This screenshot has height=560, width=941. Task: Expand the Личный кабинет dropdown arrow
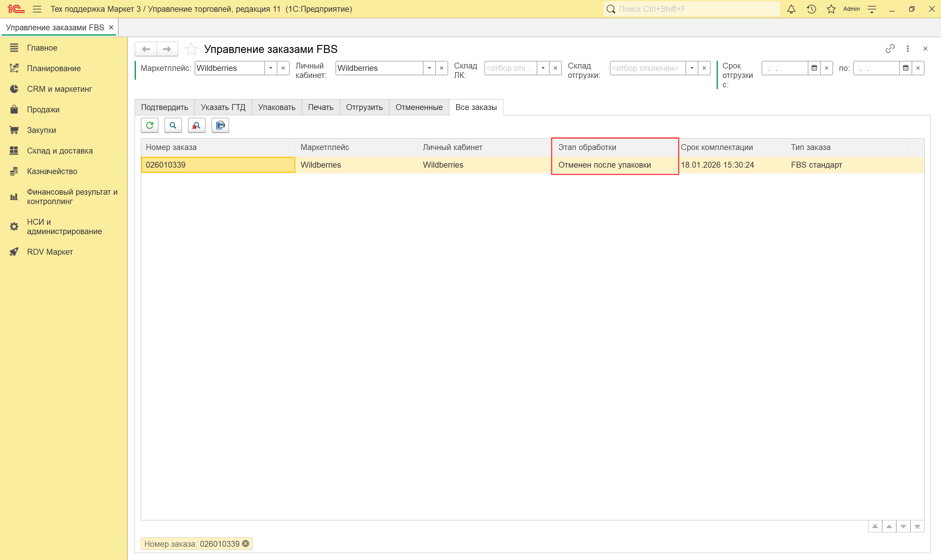pyautogui.click(x=429, y=68)
